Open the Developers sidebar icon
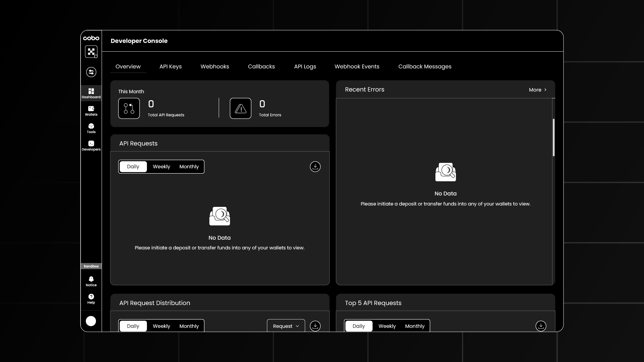The width and height of the screenshot is (644, 362). pos(91,145)
